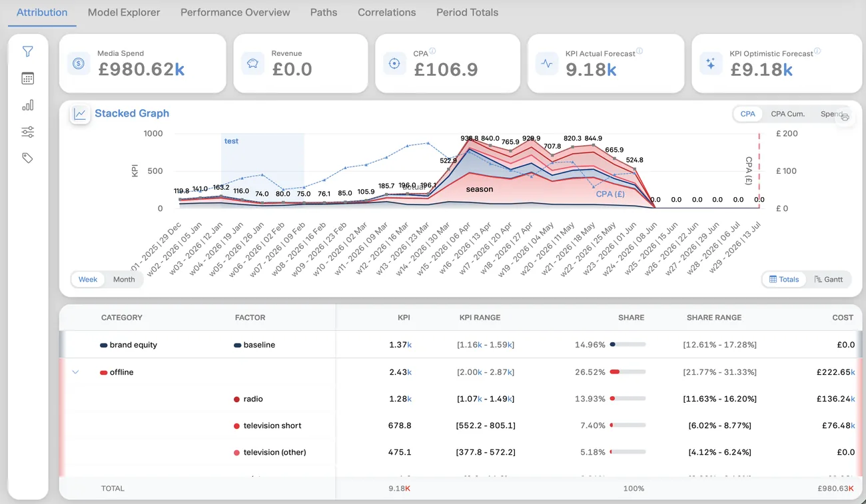Screen dimensions: 866x504
Task: Select the 'baseline' factor text
Action: click(x=259, y=345)
